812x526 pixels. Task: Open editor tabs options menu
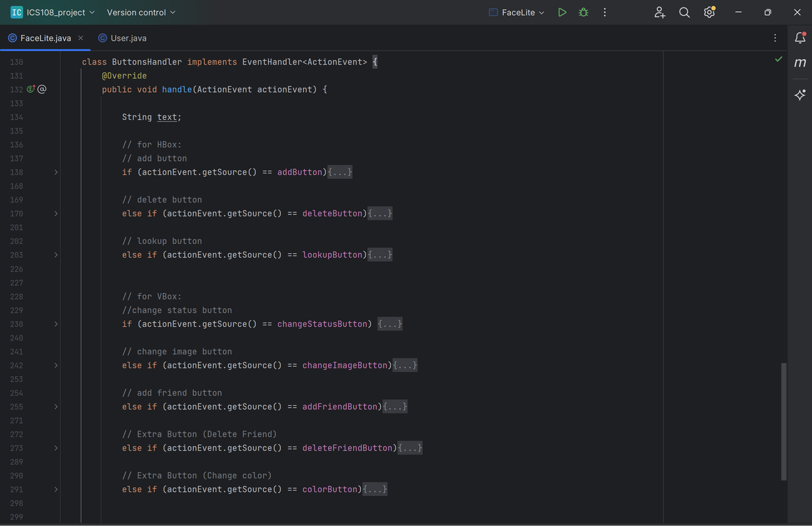click(775, 38)
